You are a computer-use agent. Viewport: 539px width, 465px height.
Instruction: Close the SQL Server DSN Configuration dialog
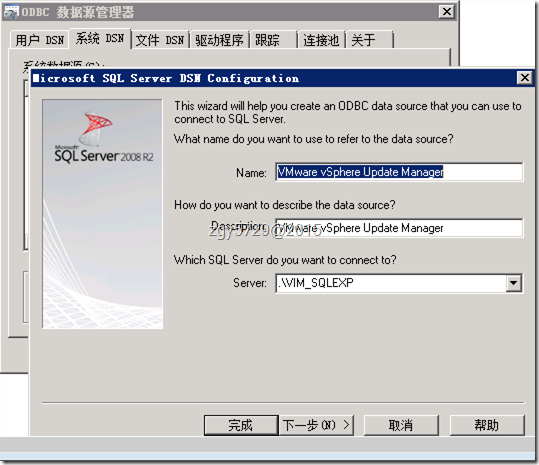coord(525,78)
